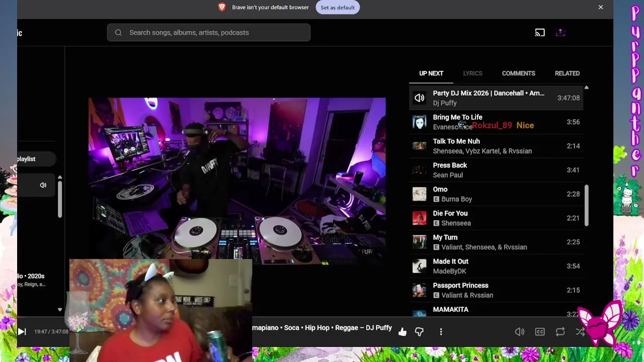644x362 pixels.
Task: Click the 3:41 duration of Press Back
Action: pos(573,170)
